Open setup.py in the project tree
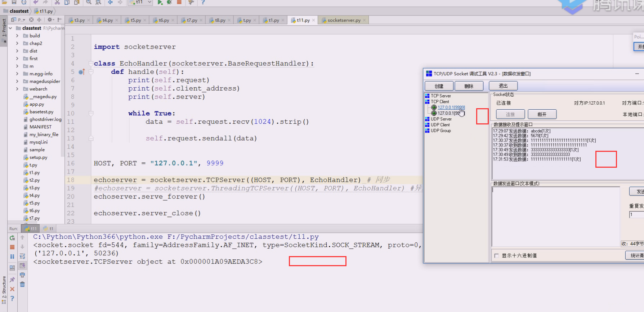Screen dimensions: 644x312 [38, 157]
